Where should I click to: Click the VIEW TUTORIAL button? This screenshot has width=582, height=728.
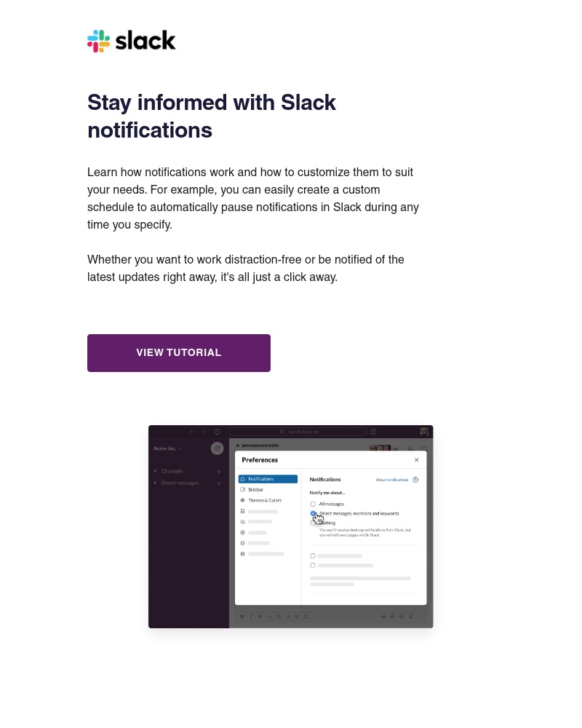tap(178, 352)
